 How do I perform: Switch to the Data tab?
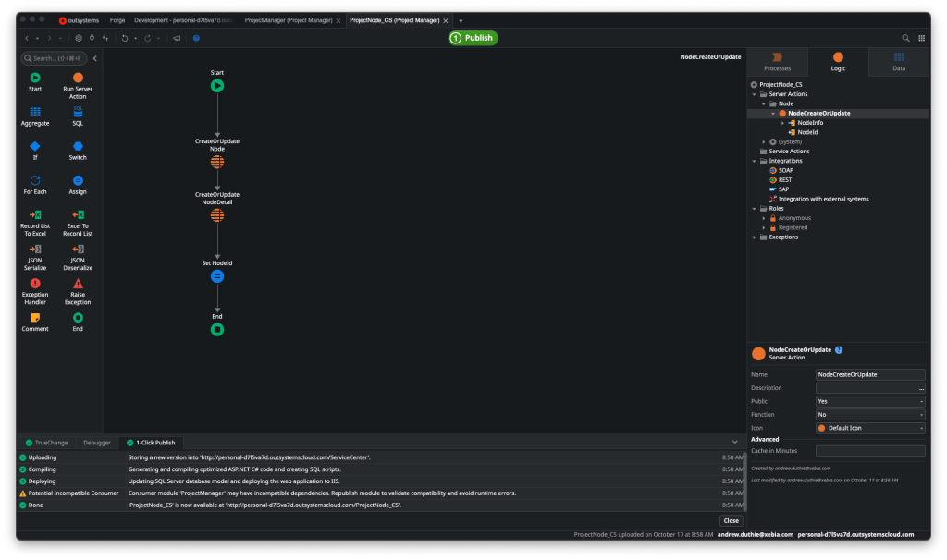pyautogui.click(x=899, y=62)
